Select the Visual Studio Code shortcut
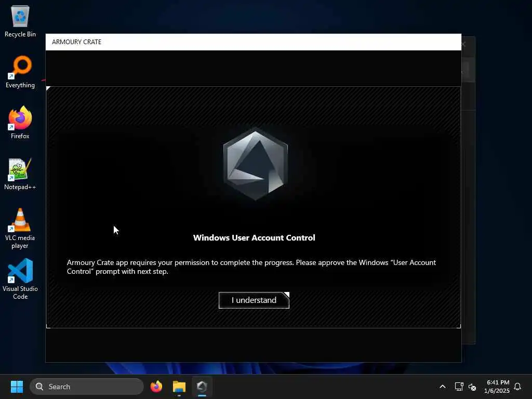532x399 pixels. tap(20, 279)
